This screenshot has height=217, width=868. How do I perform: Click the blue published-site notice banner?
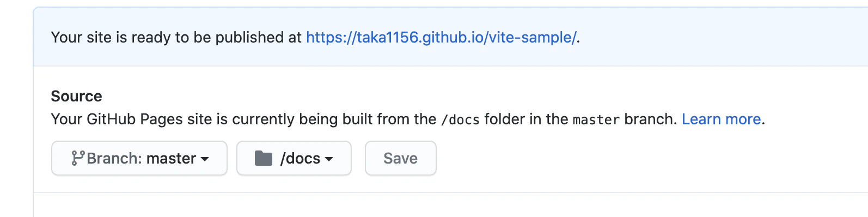450,37
